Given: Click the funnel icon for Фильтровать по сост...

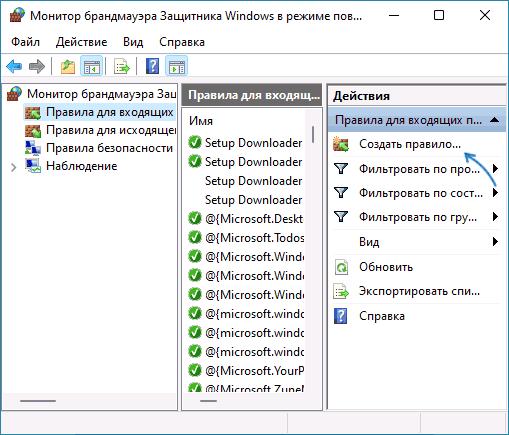Looking at the screenshot, I should pos(341,193).
